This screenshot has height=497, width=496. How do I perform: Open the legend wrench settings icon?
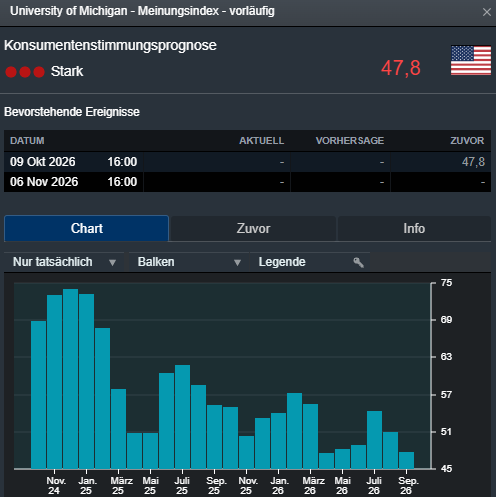tap(358, 262)
